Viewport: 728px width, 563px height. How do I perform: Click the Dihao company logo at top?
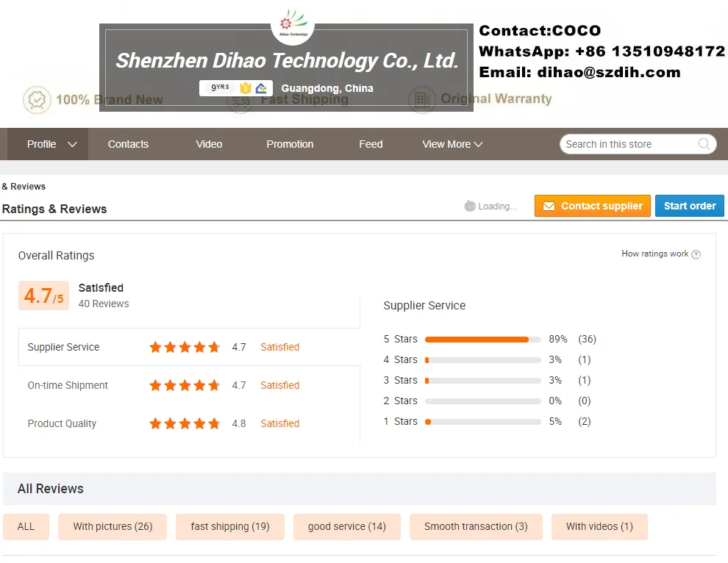coord(293,24)
